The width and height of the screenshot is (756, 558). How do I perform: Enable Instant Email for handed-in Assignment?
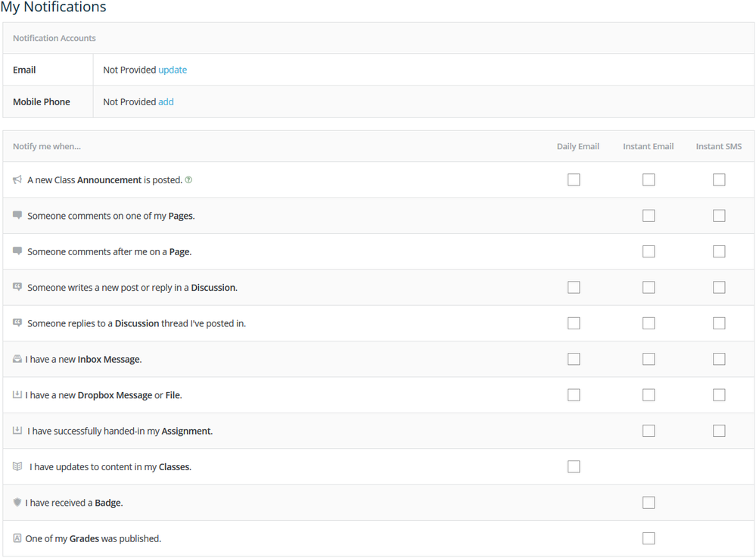pos(649,431)
